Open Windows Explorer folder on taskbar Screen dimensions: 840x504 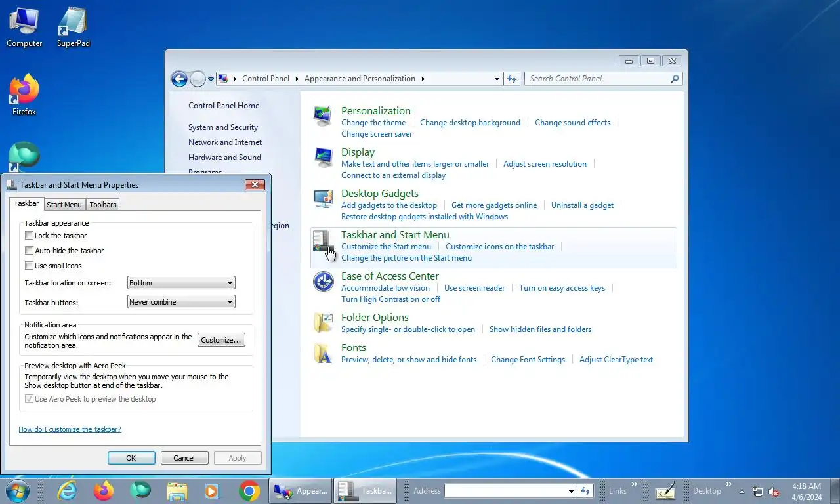[x=177, y=491]
